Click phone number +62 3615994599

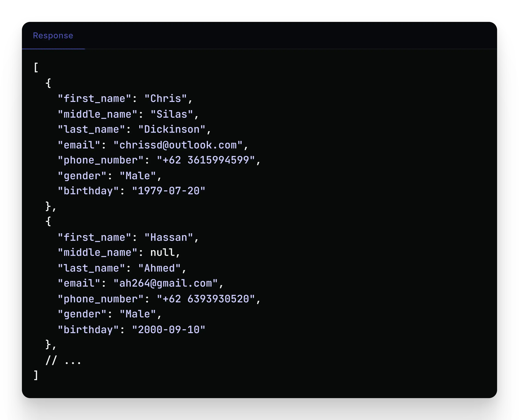click(206, 160)
